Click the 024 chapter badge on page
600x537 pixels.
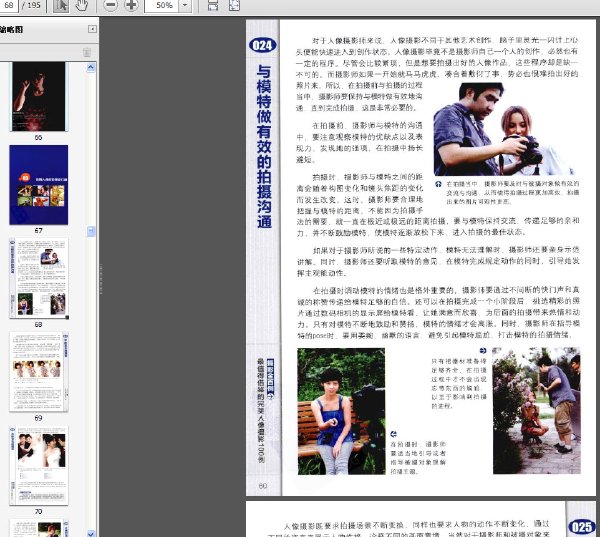click(x=262, y=46)
